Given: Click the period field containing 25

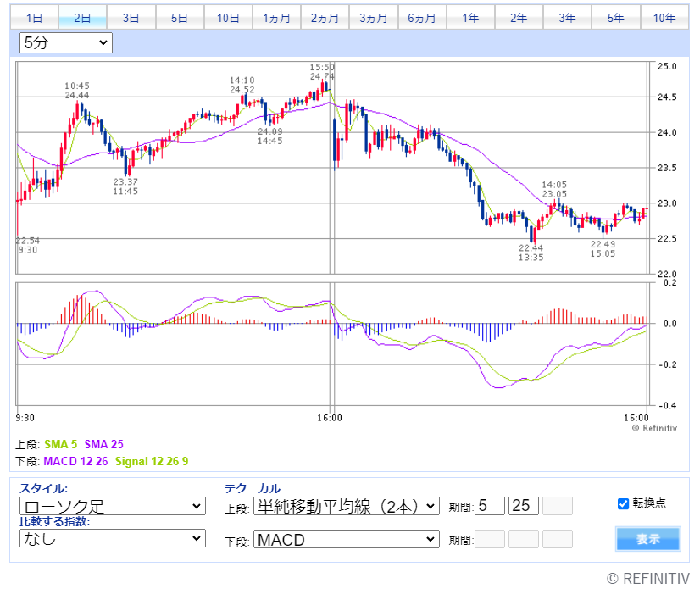Looking at the screenshot, I should tap(524, 506).
